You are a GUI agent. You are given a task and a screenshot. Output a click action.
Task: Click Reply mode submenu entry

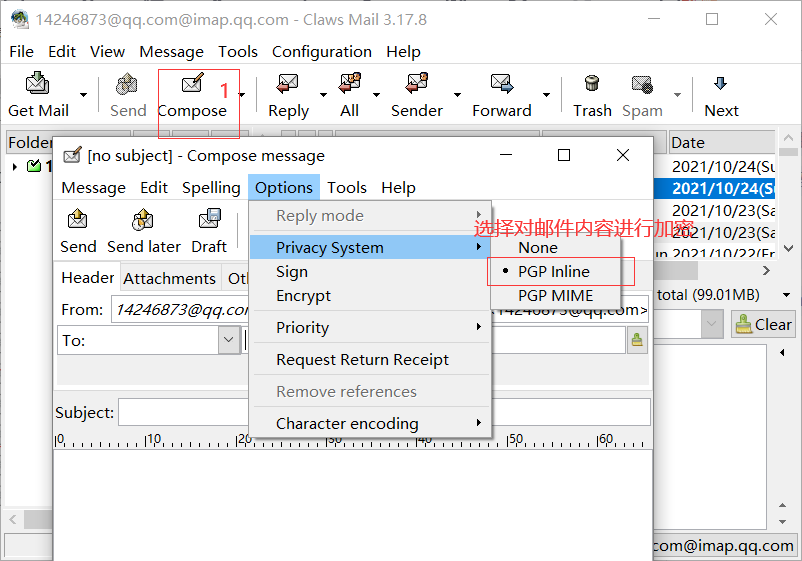coord(370,216)
